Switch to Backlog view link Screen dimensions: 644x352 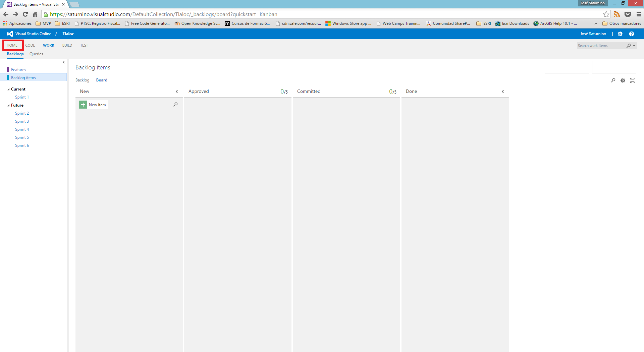82,80
